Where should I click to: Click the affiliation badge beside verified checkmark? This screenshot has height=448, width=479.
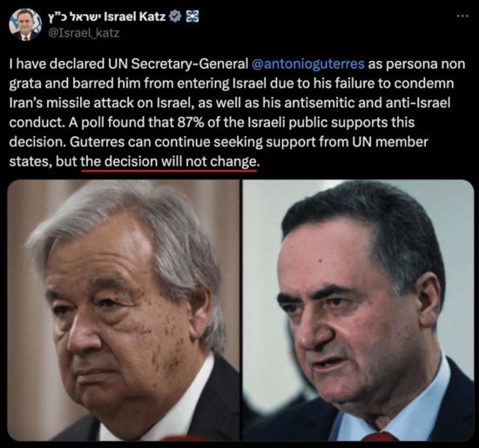pyautogui.click(x=192, y=17)
